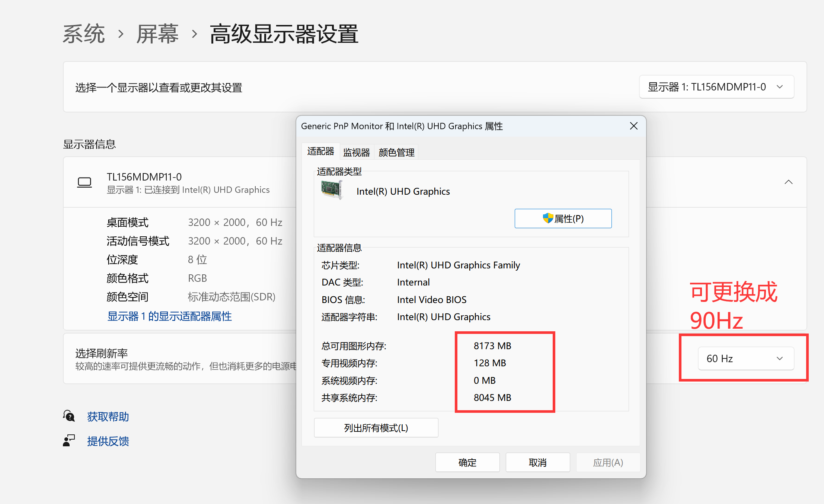The height and width of the screenshot is (504, 824).
Task: Click the UAC shield icon on Properties button
Action: tap(547, 218)
